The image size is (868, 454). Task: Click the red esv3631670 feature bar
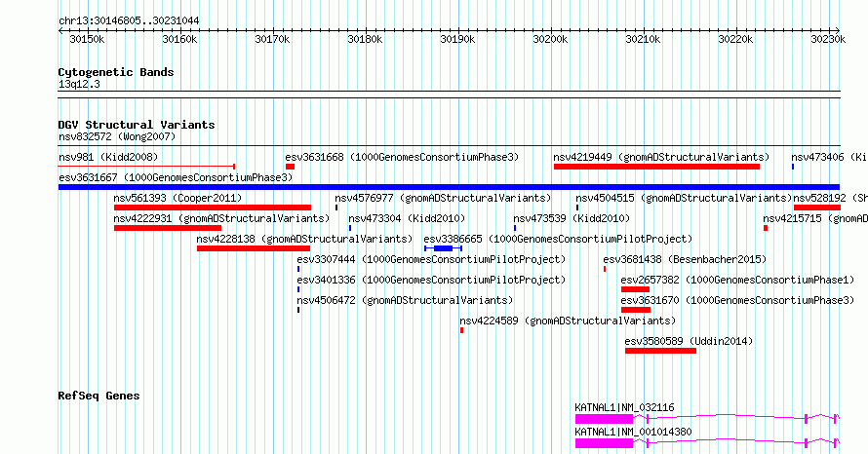pyautogui.click(x=636, y=310)
